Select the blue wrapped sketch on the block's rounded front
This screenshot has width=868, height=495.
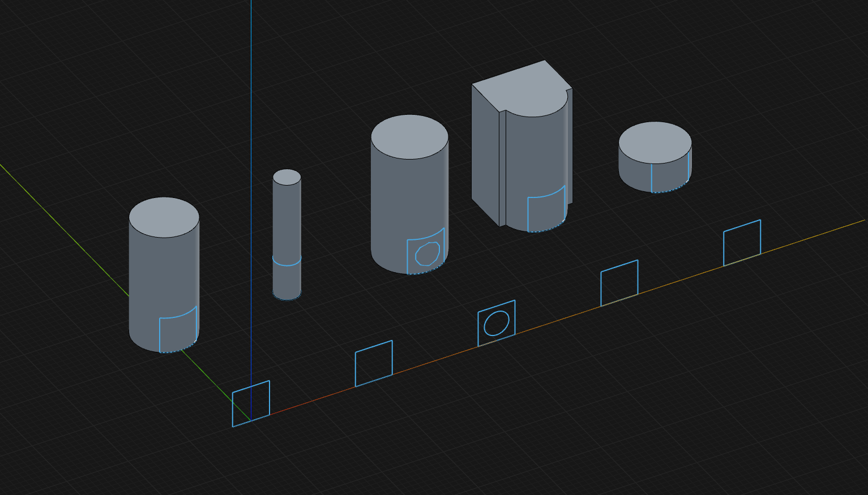(x=546, y=209)
